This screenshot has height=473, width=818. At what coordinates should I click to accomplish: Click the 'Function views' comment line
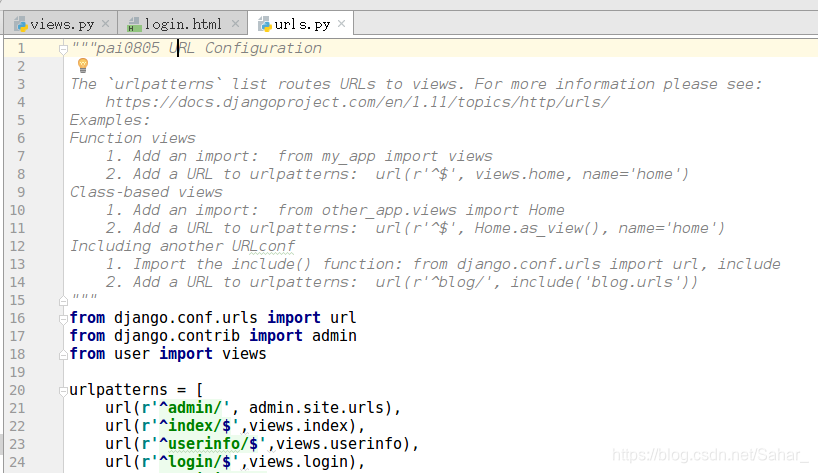pos(133,138)
